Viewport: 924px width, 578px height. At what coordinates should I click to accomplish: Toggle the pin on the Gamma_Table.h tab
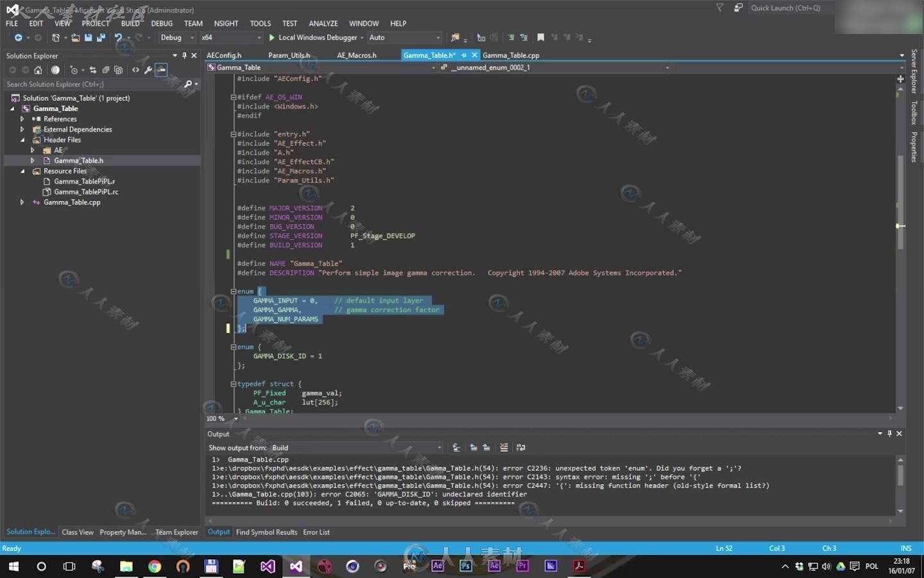(464, 55)
